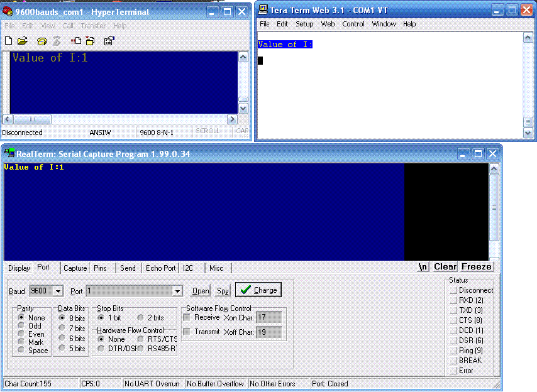This screenshot has height=392, width=537.
Task: Switch to RealTerm Send tab
Action: pos(128,268)
